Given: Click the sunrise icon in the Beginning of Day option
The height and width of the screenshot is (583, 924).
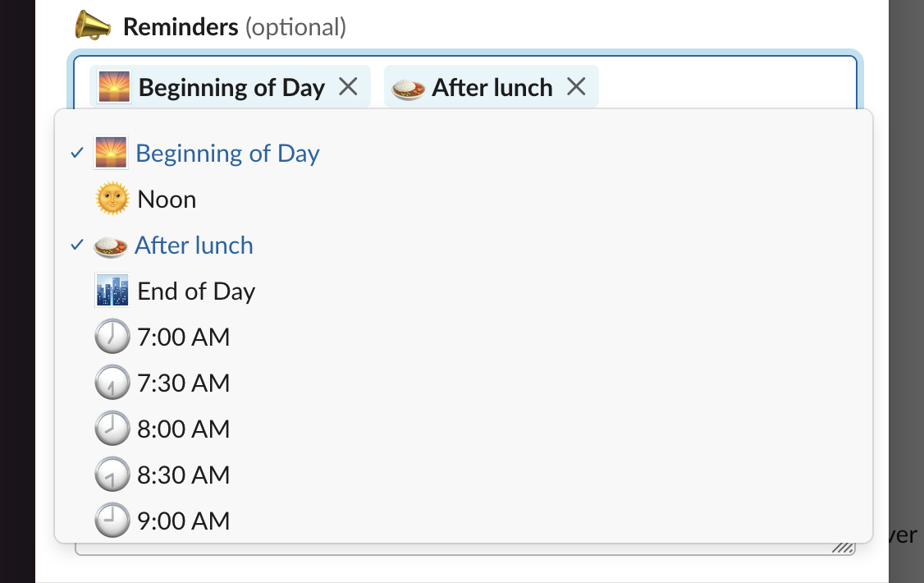Looking at the screenshot, I should [x=111, y=154].
